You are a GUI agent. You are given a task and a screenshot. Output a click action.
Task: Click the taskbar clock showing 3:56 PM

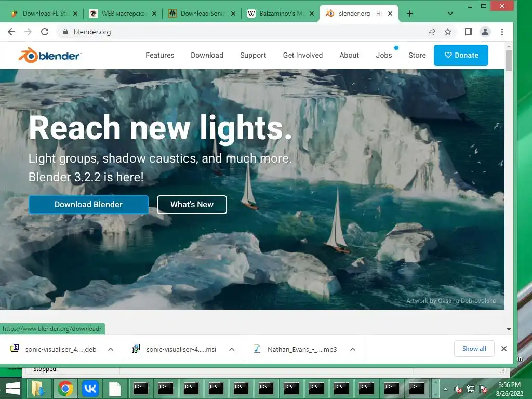(509, 389)
